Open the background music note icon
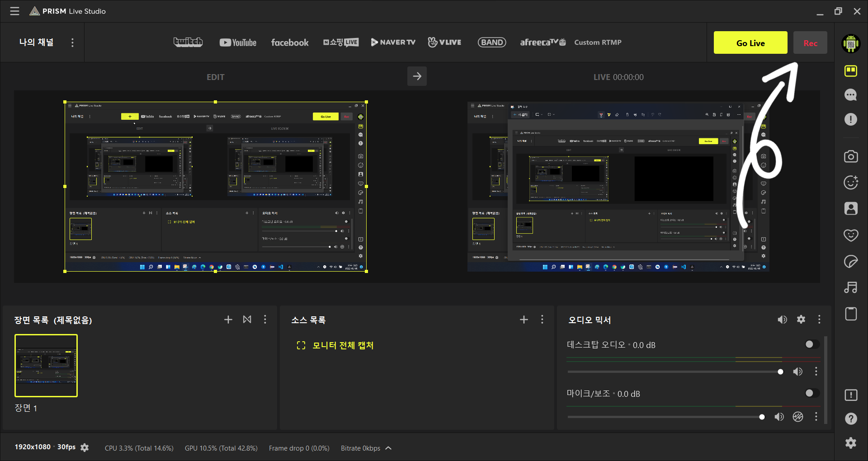The width and height of the screenshot is (868, 461). tap(851, 287)
